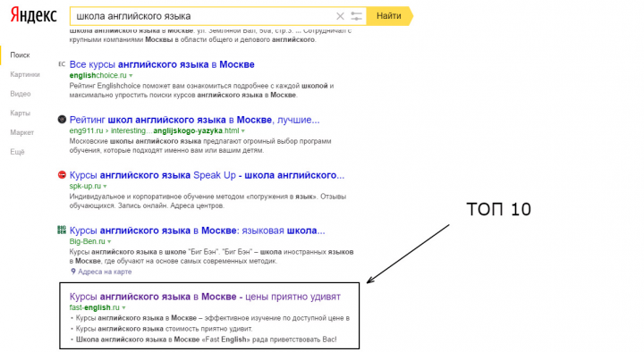This screenshot has width=644, height=352.
Task: Switch to Картинки search tab
Action: [25, 74]
